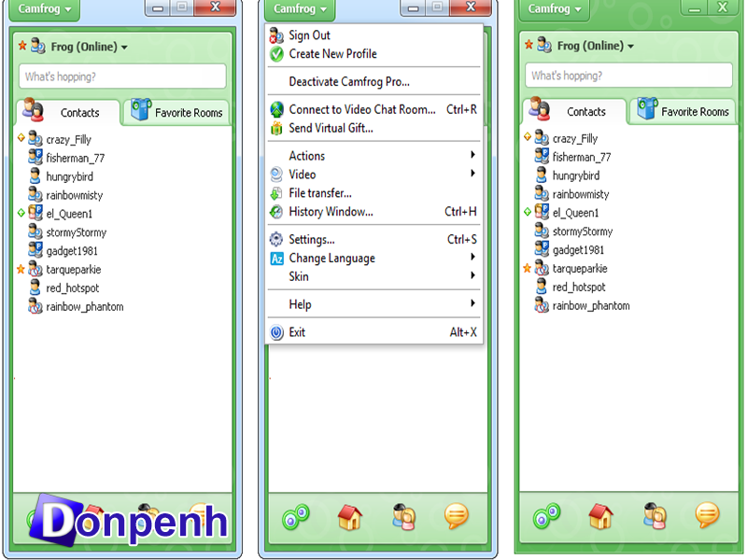Click Favorite Rooms folder icon in right window
Image resolution: width=747 pixels, height=560 pixels.
(647, 108)
